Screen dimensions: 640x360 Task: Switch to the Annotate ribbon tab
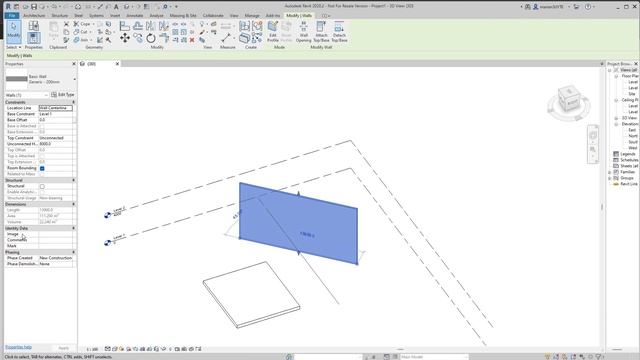coord(135,16)
